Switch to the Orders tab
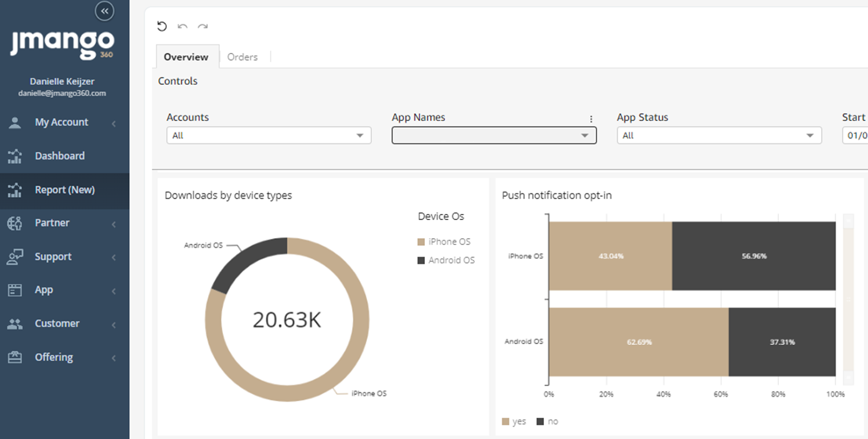This screenshot has width=868, height=439. pyautogui.click(x=242, y=57)
